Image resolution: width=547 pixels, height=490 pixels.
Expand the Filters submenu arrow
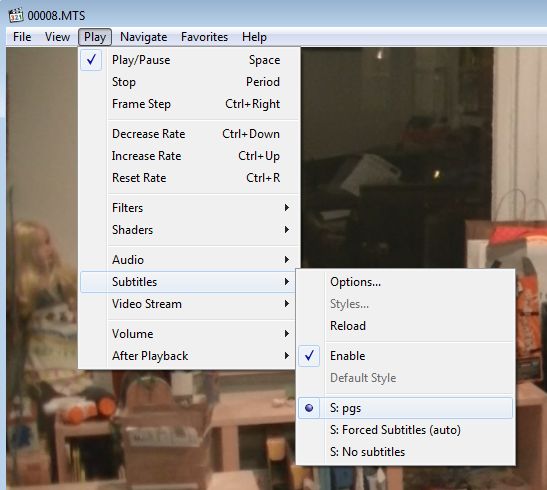287,208
